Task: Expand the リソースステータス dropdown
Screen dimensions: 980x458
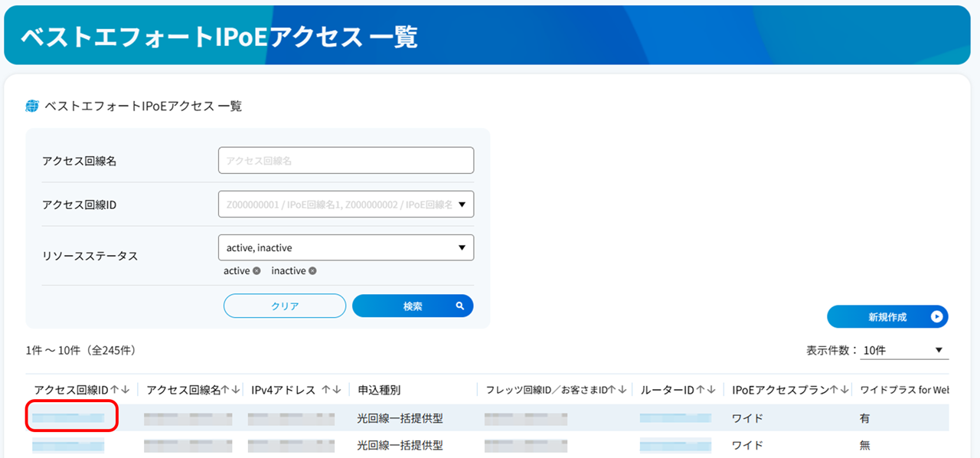Action: [346, 247]
